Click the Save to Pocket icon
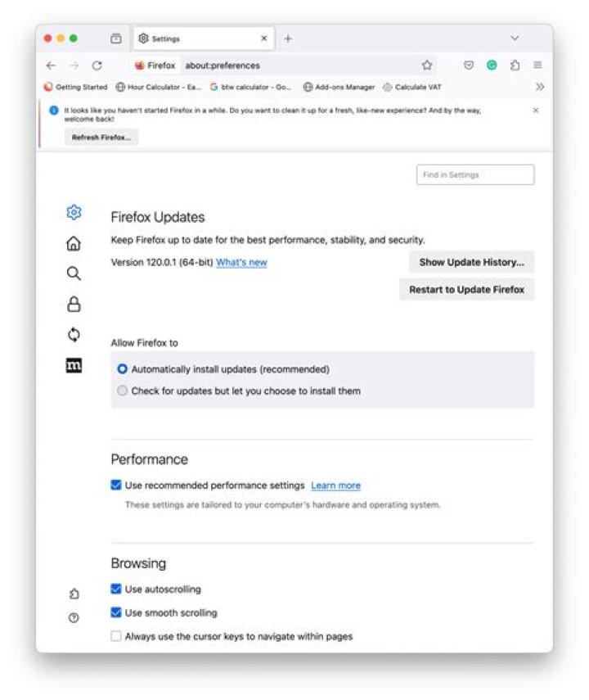 pyautogui.click(x=469, y=65)
